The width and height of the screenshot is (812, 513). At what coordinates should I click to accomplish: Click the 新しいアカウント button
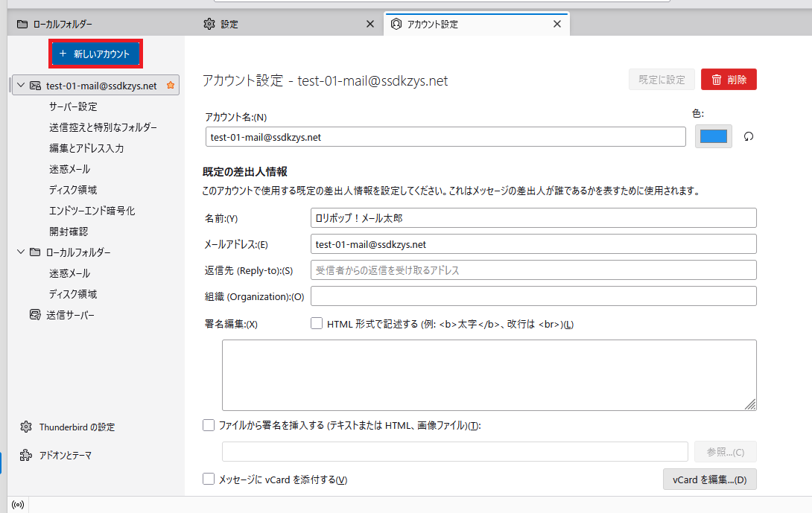[x=95, y=54]
